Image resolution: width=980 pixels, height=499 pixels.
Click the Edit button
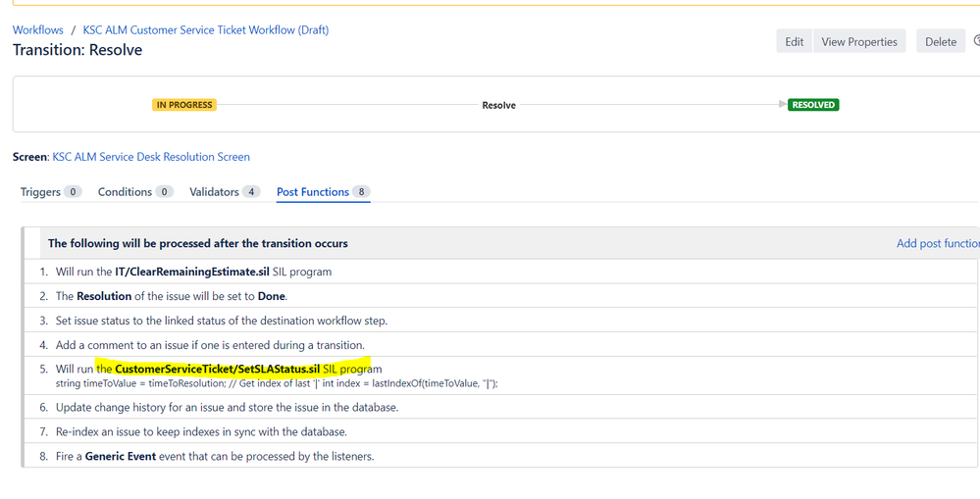tap(795, 41)
